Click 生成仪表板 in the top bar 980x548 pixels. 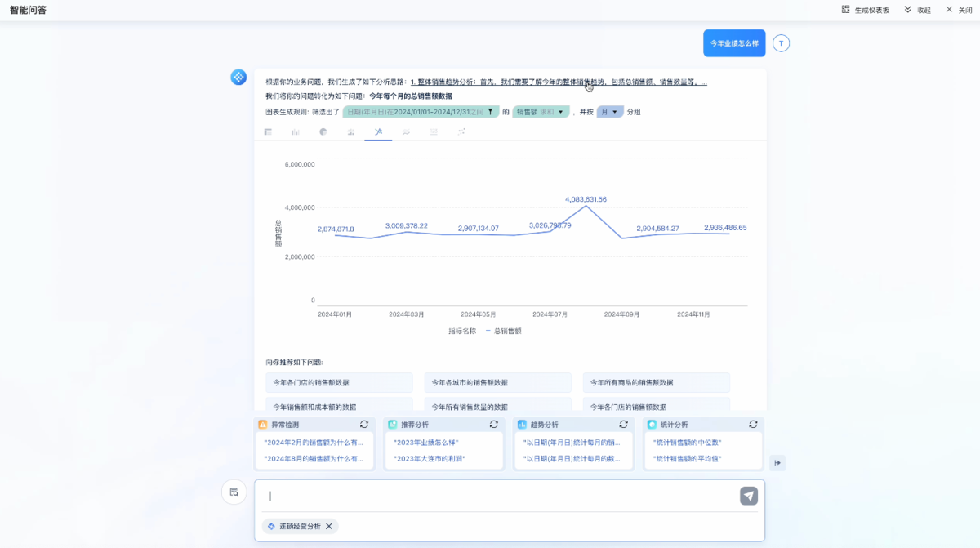pos(866,10)
